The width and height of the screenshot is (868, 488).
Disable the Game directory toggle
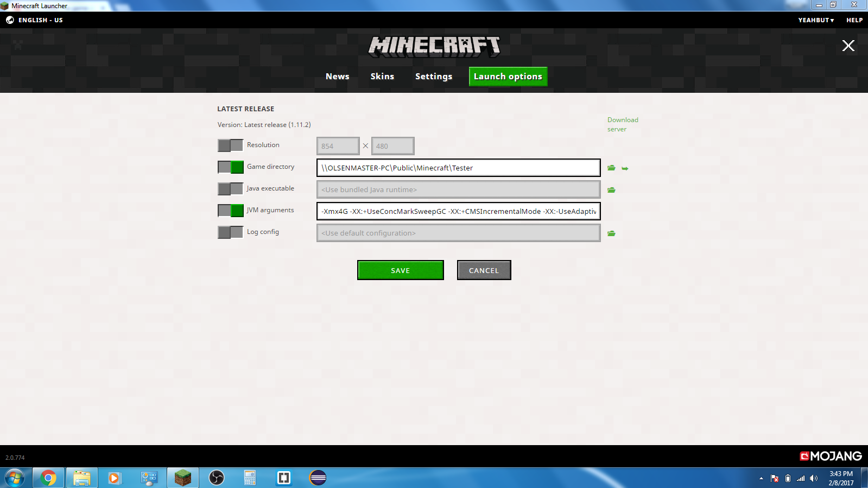point(230,167)
